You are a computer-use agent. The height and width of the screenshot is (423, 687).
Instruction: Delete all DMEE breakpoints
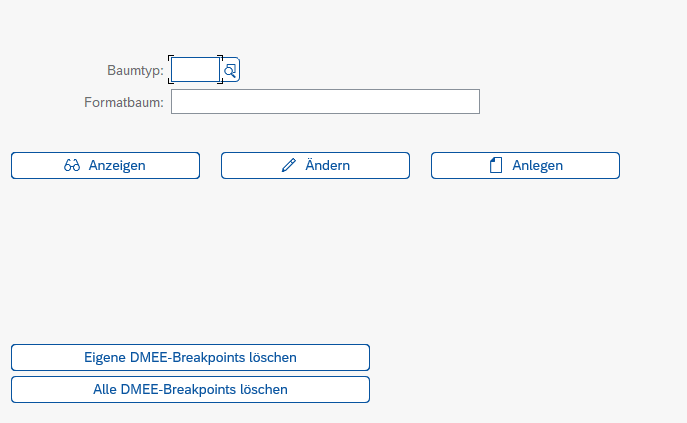pos(190,389)
